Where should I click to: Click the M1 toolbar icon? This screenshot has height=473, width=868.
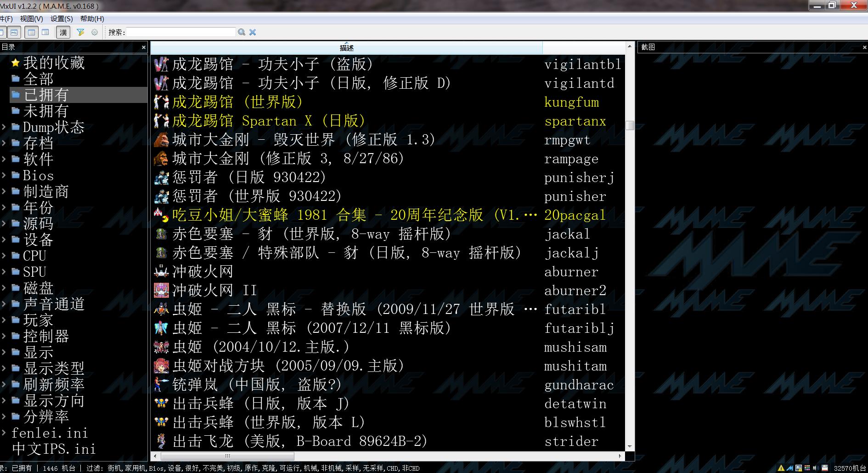[x=14, y=32]
